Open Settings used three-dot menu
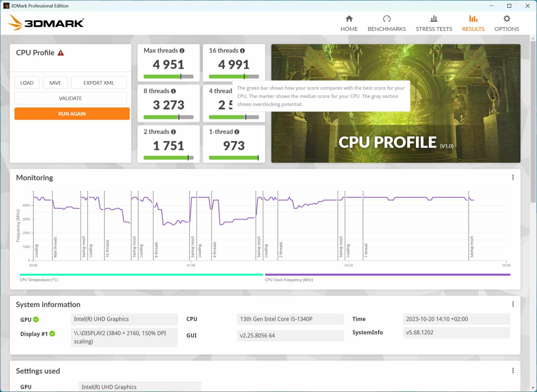The height and width of the screenshot is (392, 537). tap(513, 371)
